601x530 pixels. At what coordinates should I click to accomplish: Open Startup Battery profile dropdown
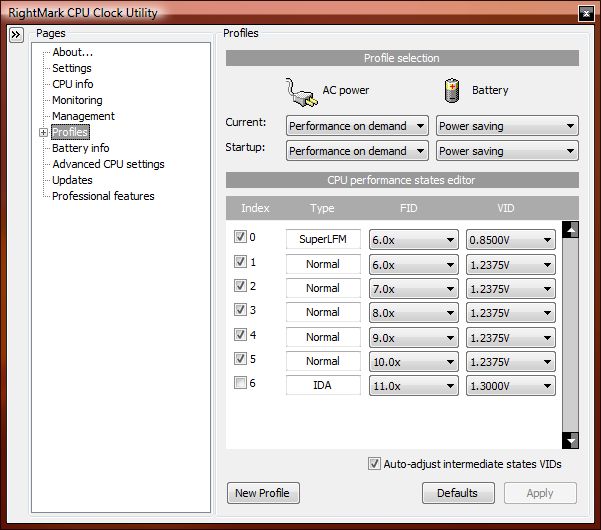[507, 151]
